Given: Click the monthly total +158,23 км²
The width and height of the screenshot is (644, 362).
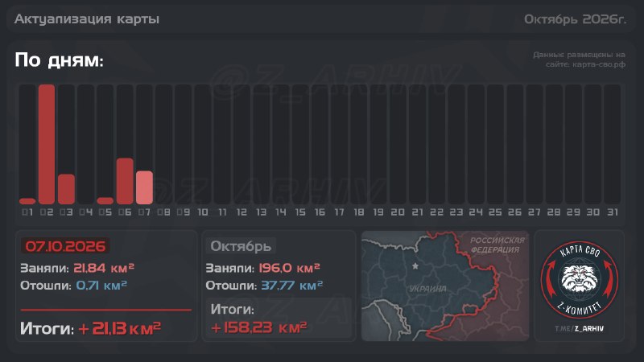Looking at the screenshot, I should (x=258, y=327).
